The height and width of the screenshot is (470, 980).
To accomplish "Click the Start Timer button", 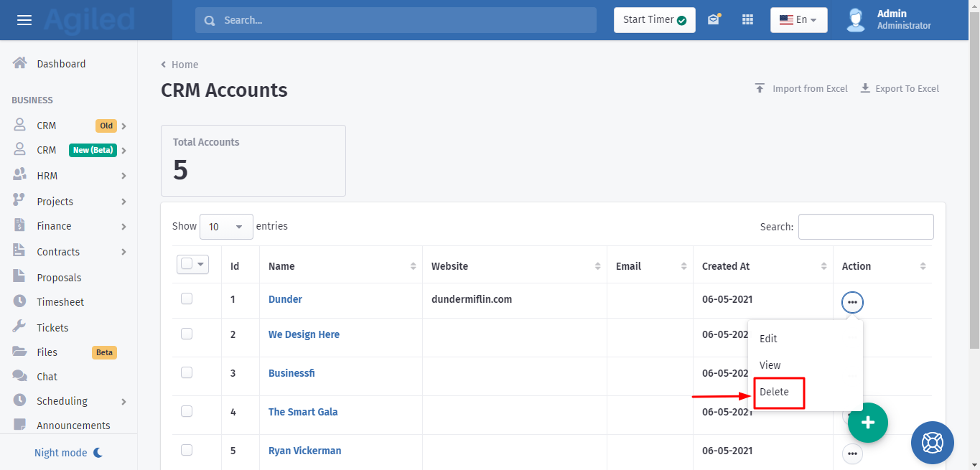I will tap(654, 20).
